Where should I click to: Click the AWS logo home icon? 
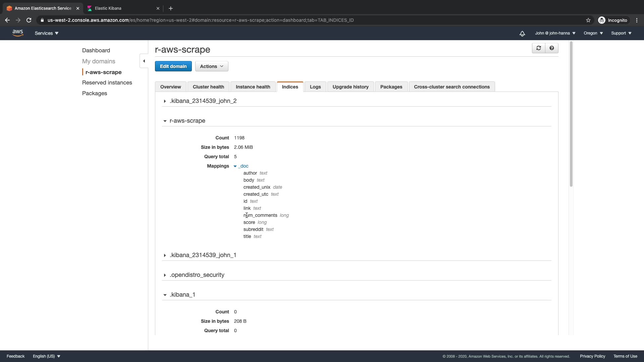[18, 33]
